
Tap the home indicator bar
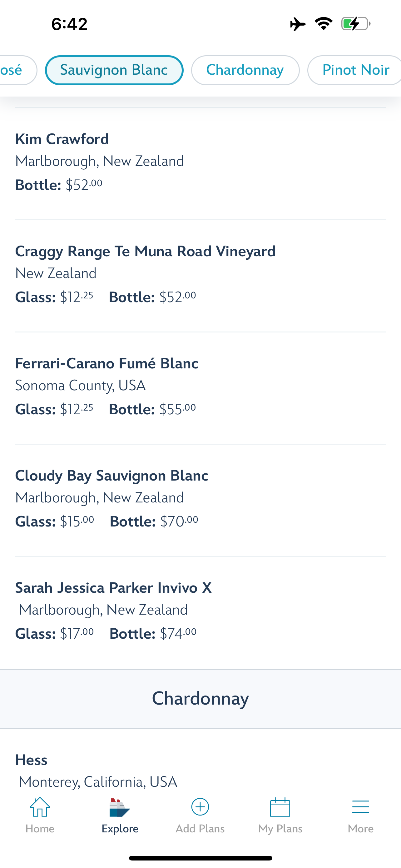[200, 858]
